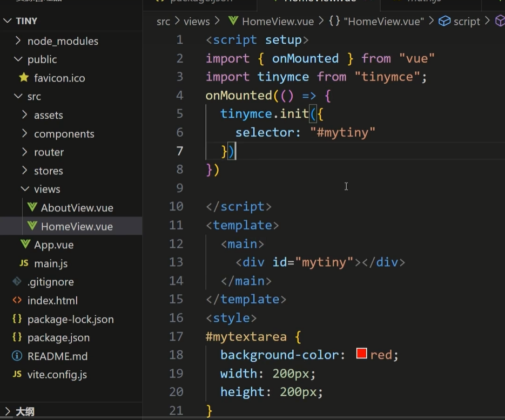
Task: Click the braces icon beside package-lock.json
Action: 17,319
